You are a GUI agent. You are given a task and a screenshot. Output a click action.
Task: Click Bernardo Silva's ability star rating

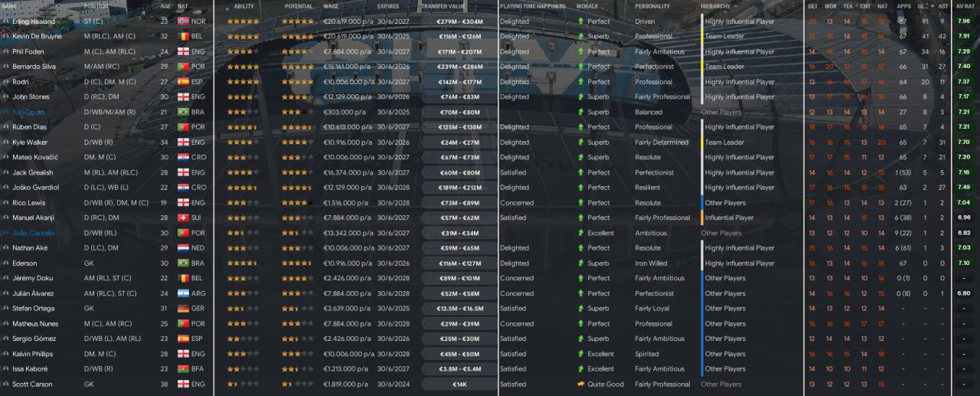click(243, 67)
